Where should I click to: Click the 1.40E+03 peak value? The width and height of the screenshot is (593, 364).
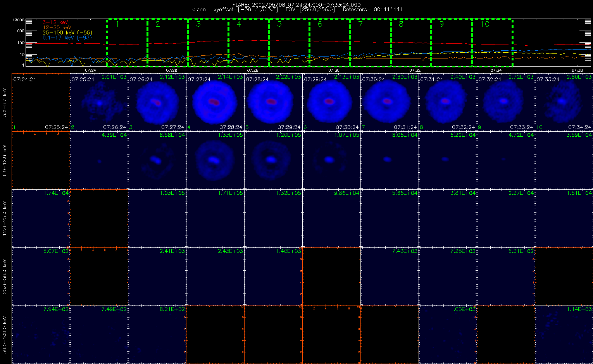coord(289,251)
